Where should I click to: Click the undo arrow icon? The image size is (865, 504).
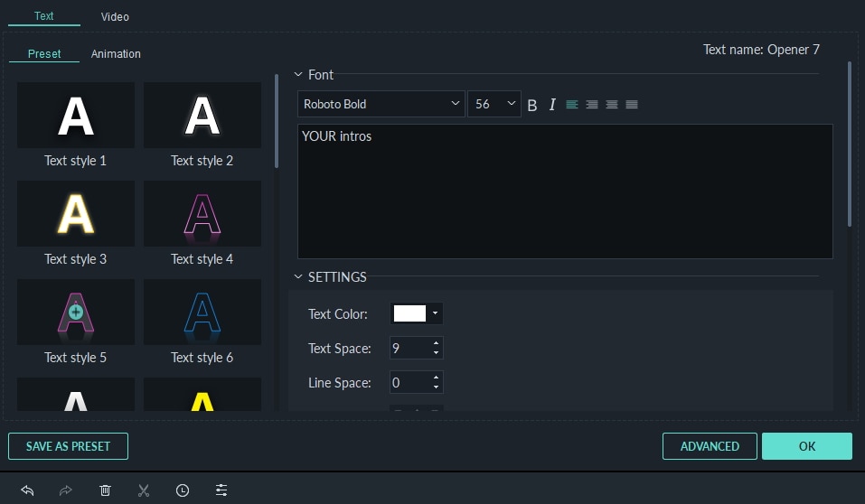(27, 490)
